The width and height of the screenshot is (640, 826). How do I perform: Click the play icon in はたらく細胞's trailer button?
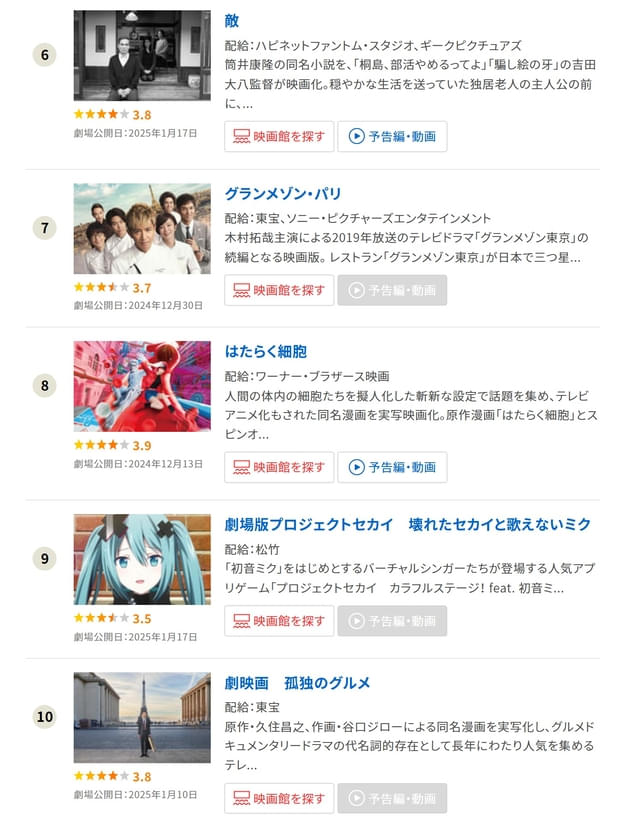pos(357,467)
